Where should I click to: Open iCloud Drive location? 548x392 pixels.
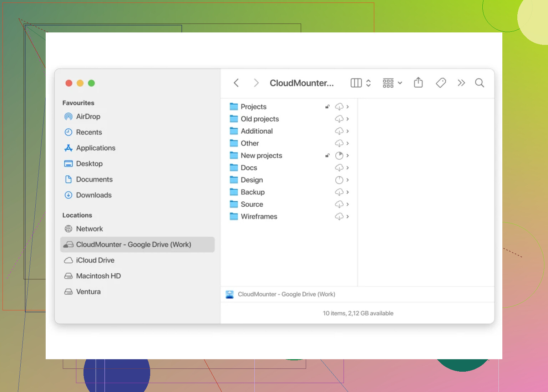tap(137, 260)
